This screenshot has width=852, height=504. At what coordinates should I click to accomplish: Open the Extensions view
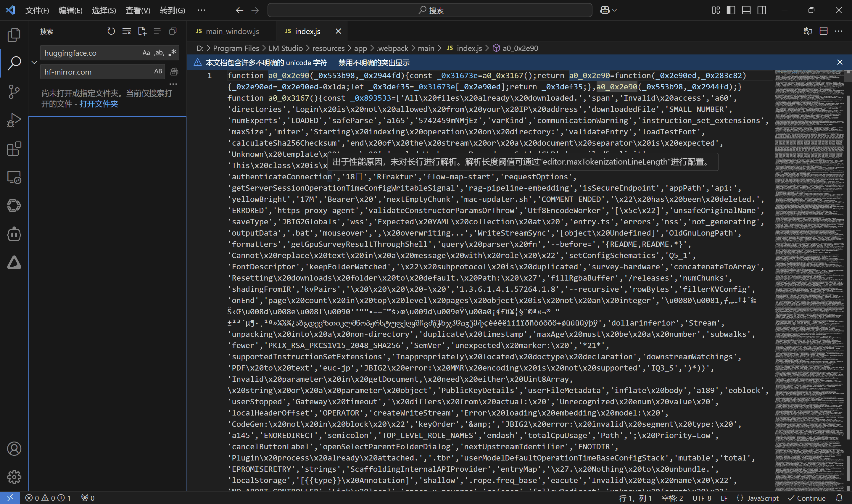coord(14,149)
